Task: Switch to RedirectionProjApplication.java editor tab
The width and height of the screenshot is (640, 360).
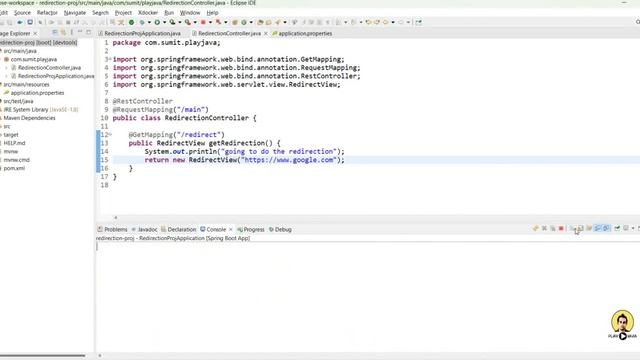Action: [x=142, y=33]
